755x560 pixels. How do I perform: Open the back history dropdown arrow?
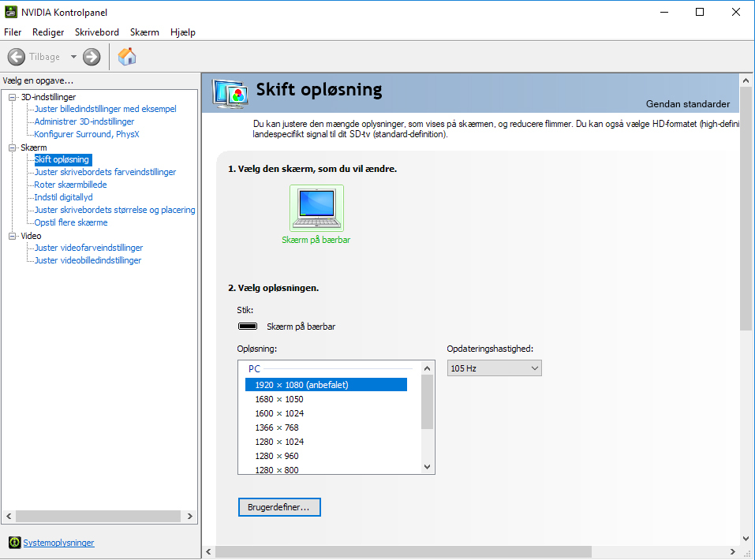[73, 57]
